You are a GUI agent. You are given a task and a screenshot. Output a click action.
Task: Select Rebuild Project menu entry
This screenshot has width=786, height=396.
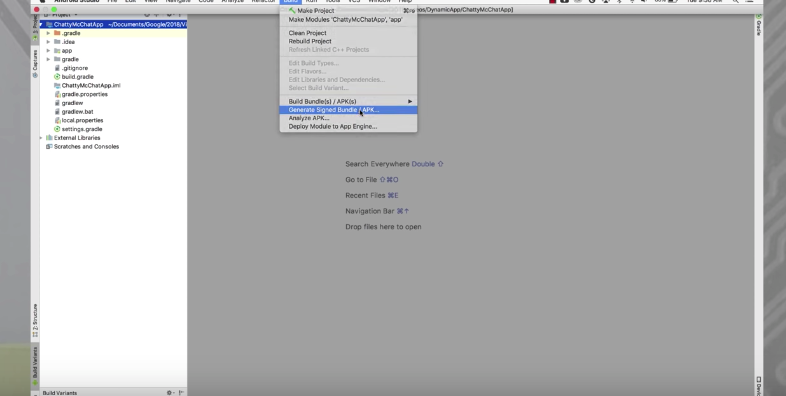tap(348, 41)
